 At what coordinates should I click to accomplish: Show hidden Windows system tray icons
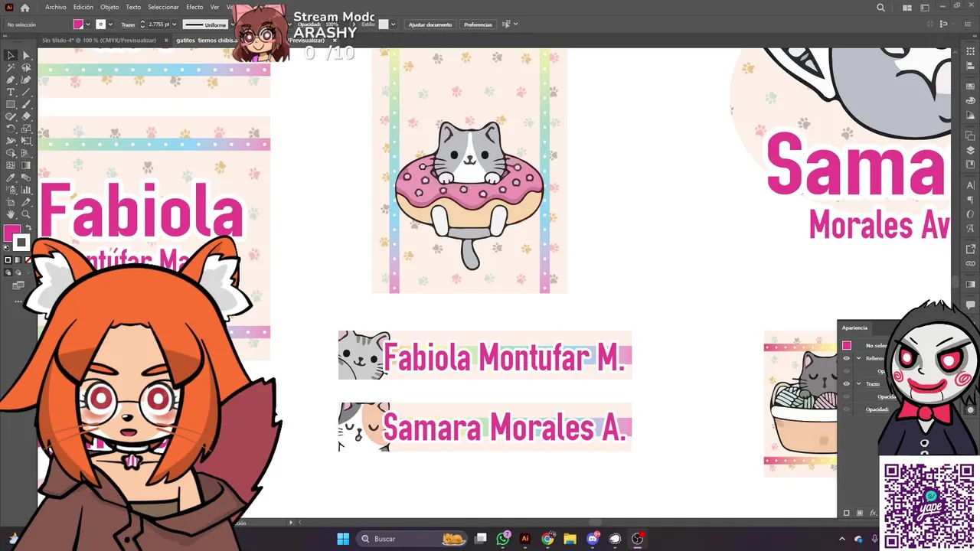tap(842, 539)
